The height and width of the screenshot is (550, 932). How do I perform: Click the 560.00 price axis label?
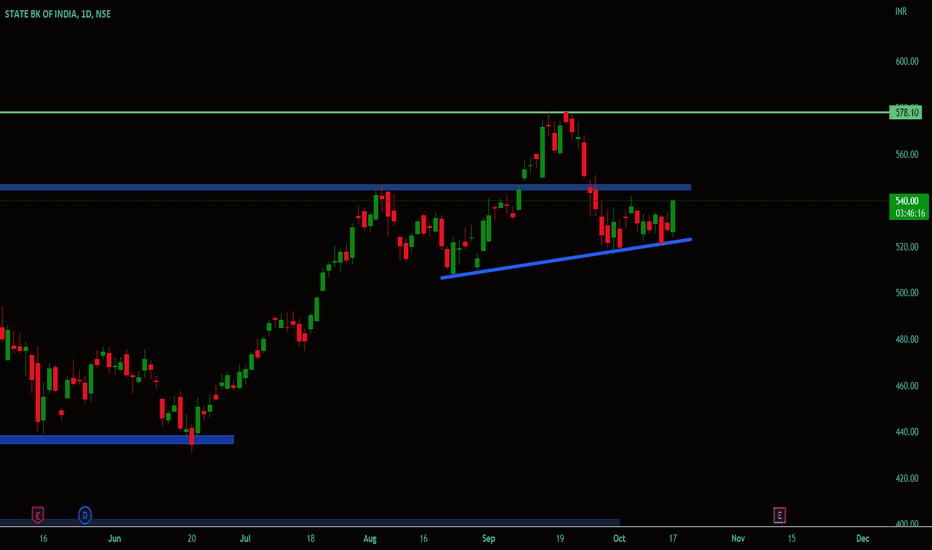point(907,154)
